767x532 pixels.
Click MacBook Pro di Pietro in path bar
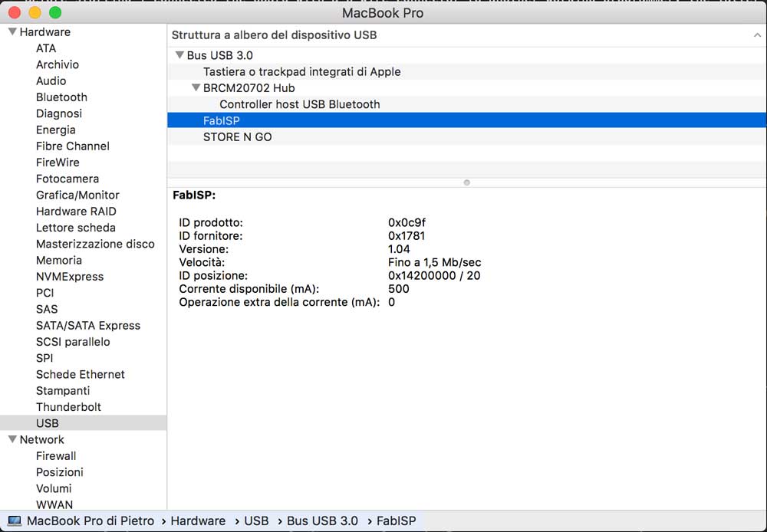91,521
